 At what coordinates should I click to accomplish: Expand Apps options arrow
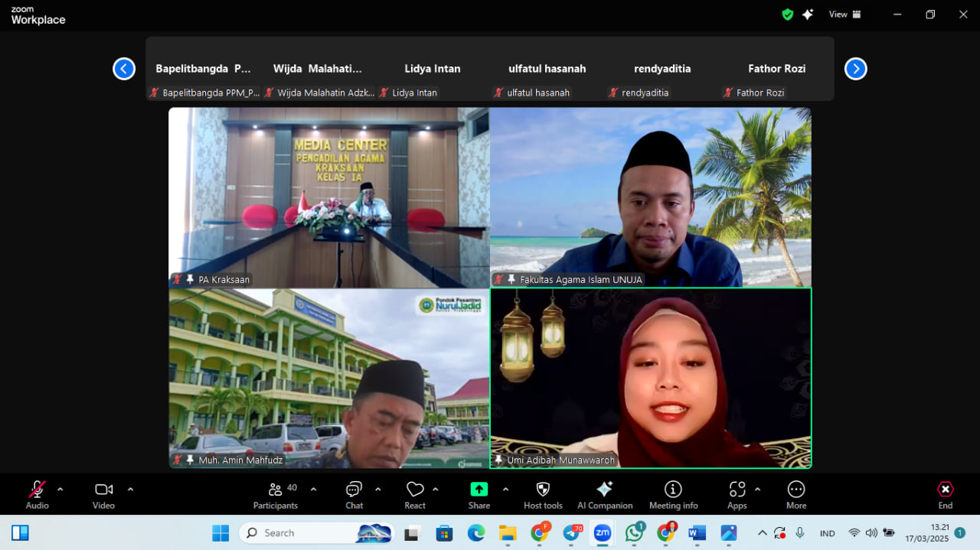pyautogui.click(x=757, y=490)
